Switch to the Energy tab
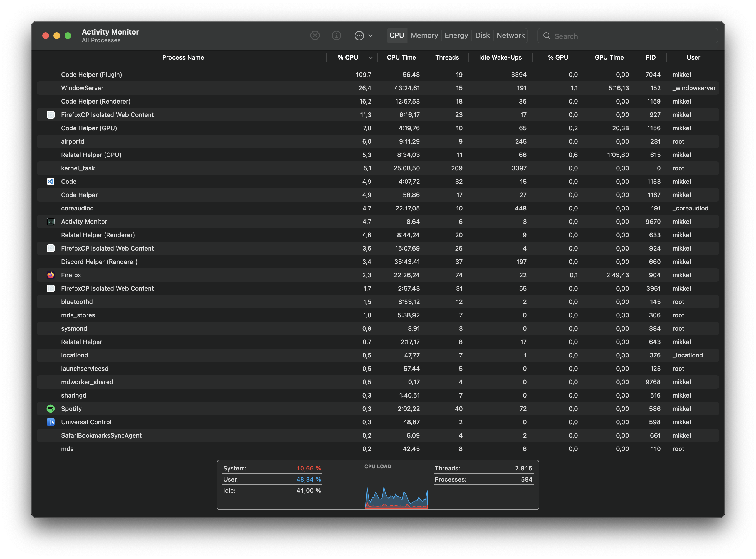The width and height of the screenshot is (756, 559). (x=456, y=36)
